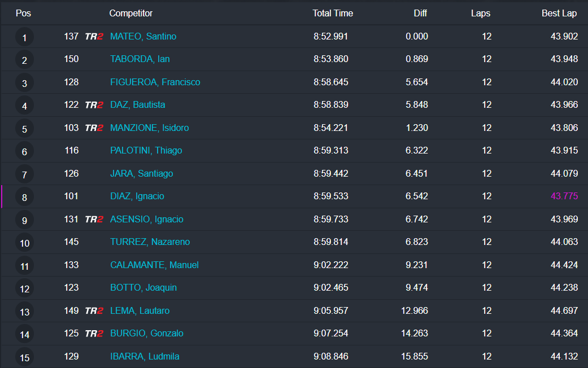This screenshot has height=368, width=588.
Task: Click the TR2 badge next to BURGIO, Gonzalo
Action: pyautogui.click(x=94, y=334)
